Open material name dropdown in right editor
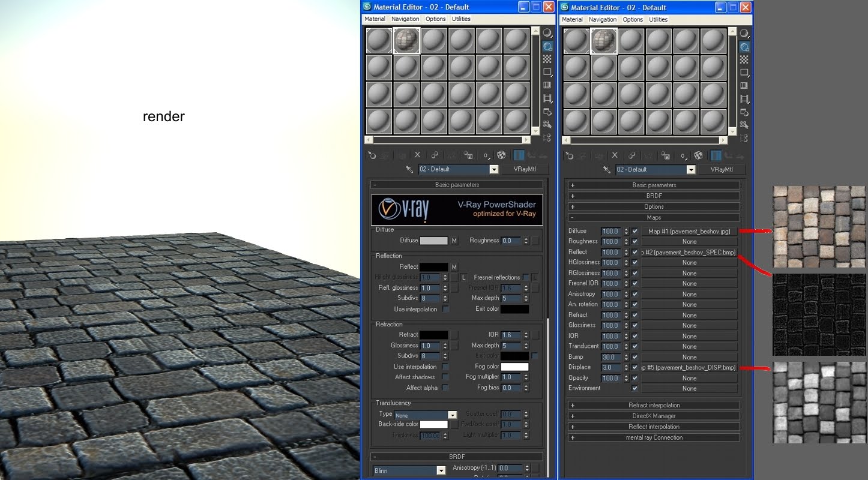Image resolution: width=868 pixels, height=480 pixels. click(692, 170)
